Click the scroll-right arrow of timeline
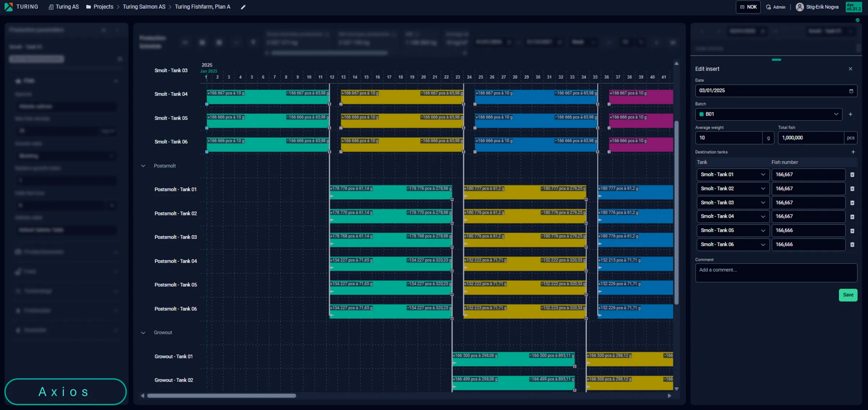Viewport: 868px width, 410px height. click(669, 396)
